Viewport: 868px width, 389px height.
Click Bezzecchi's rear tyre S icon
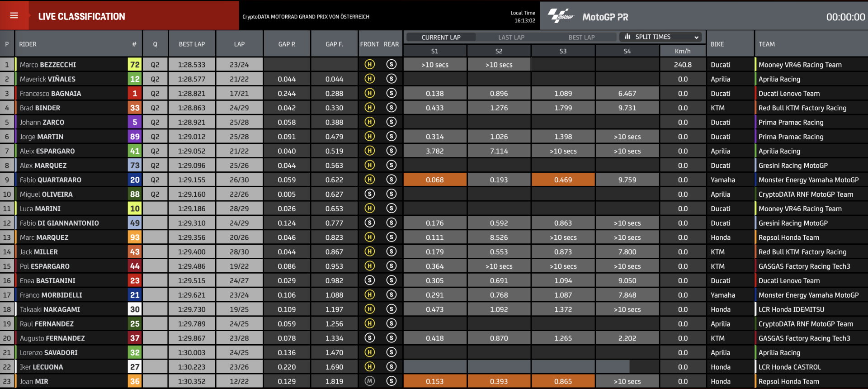click(x=392, y=64)
